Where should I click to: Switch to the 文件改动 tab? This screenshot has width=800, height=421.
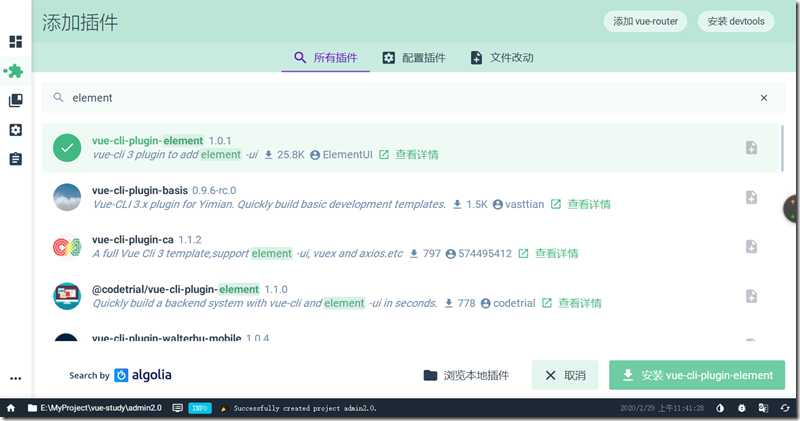[x=502, y=58]
